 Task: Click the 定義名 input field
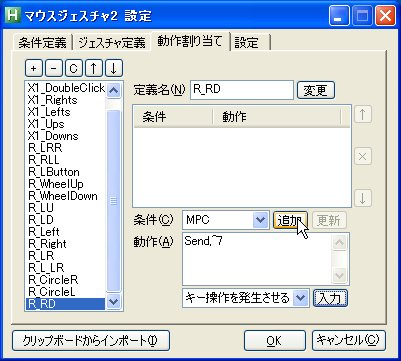[x=242, y=90]
